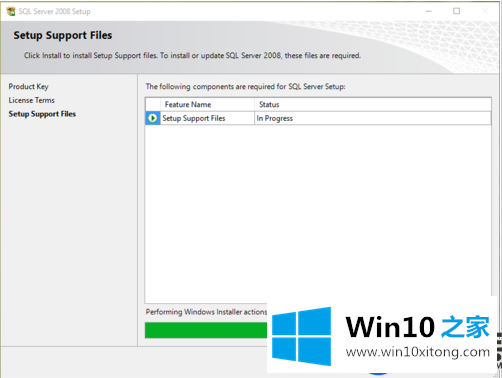Click the SQL Server 2008 Setup window title
Viewport: 502px width, 378px height.
click(54, 12)
